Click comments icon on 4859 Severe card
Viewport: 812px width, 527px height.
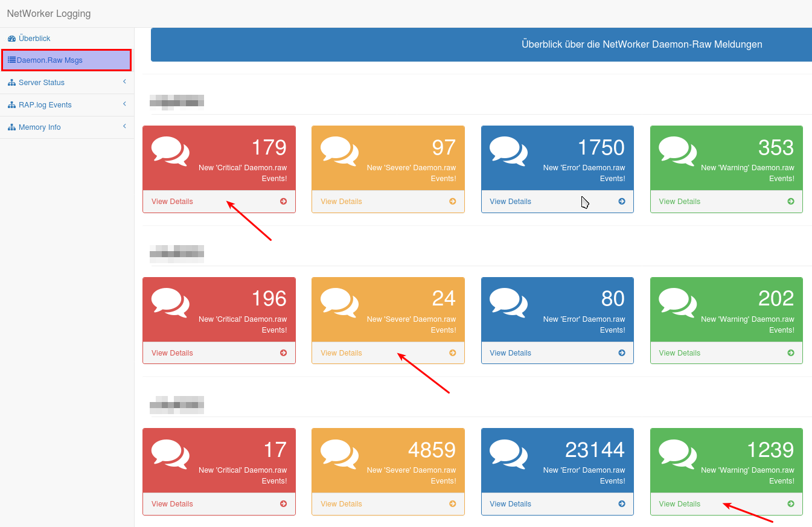click(x=339, y=453)
